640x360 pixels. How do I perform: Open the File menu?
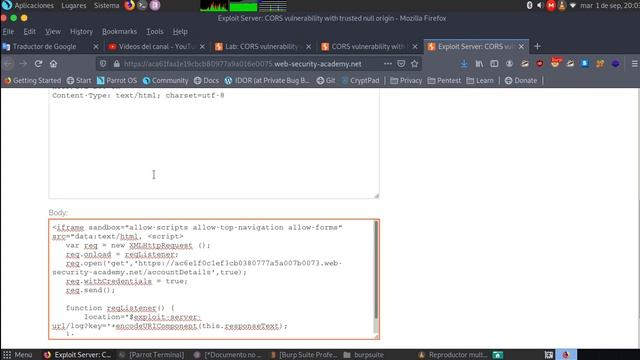coord(8,31)
